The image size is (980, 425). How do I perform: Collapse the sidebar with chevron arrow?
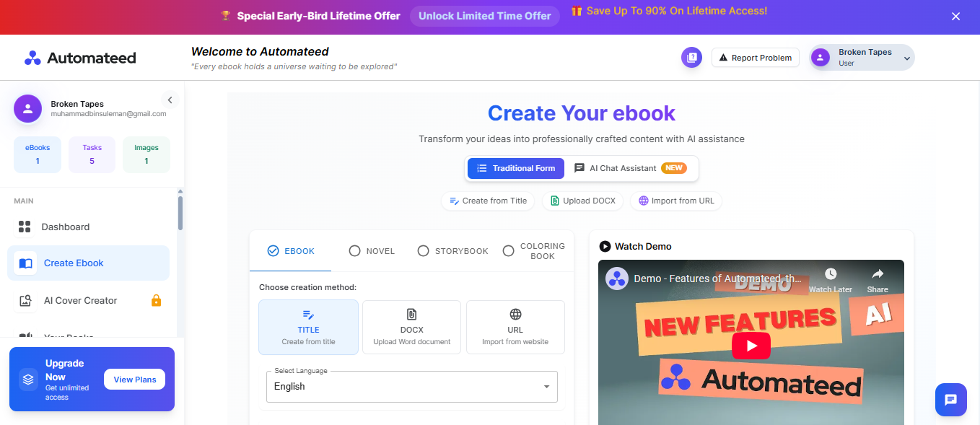point(170,100)
